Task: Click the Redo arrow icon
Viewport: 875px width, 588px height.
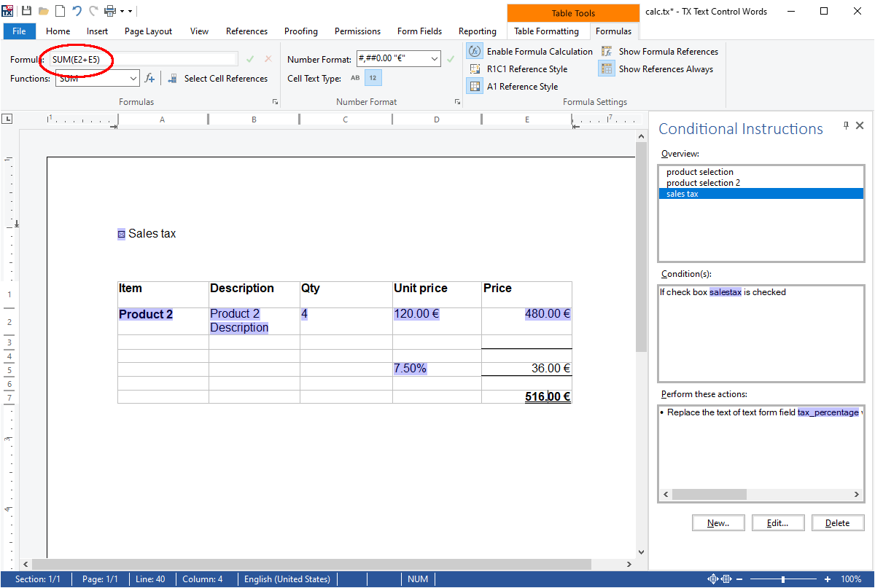Action: click(93, 11)
